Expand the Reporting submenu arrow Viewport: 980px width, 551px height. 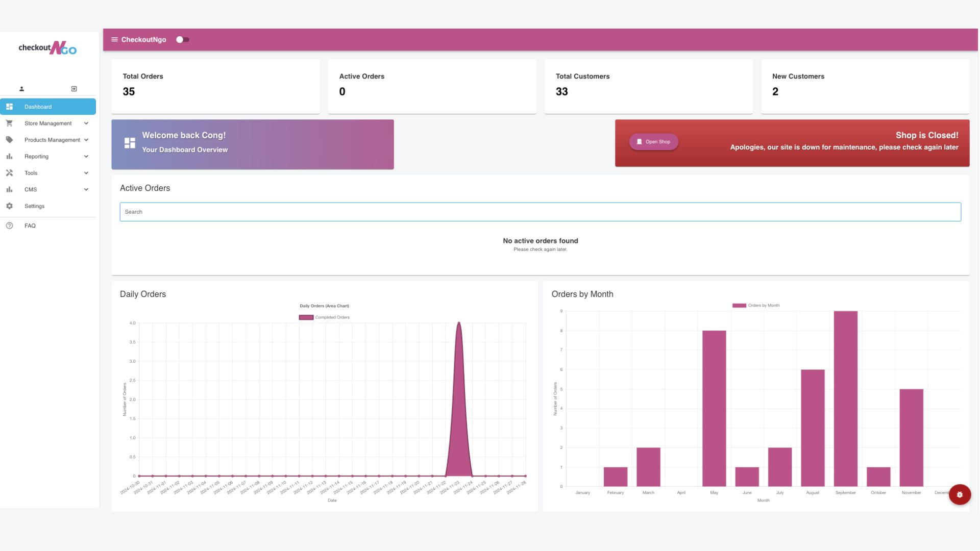86,157
